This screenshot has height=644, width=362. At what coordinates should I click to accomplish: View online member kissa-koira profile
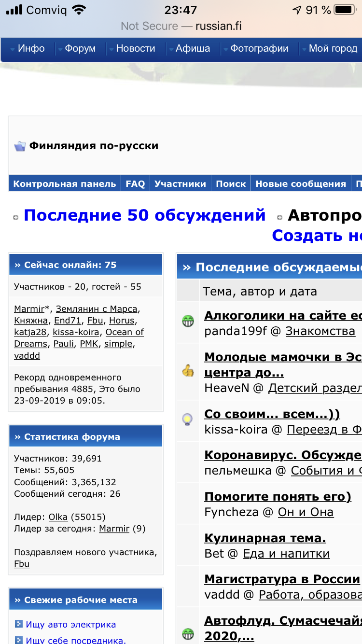pos(77,332)
